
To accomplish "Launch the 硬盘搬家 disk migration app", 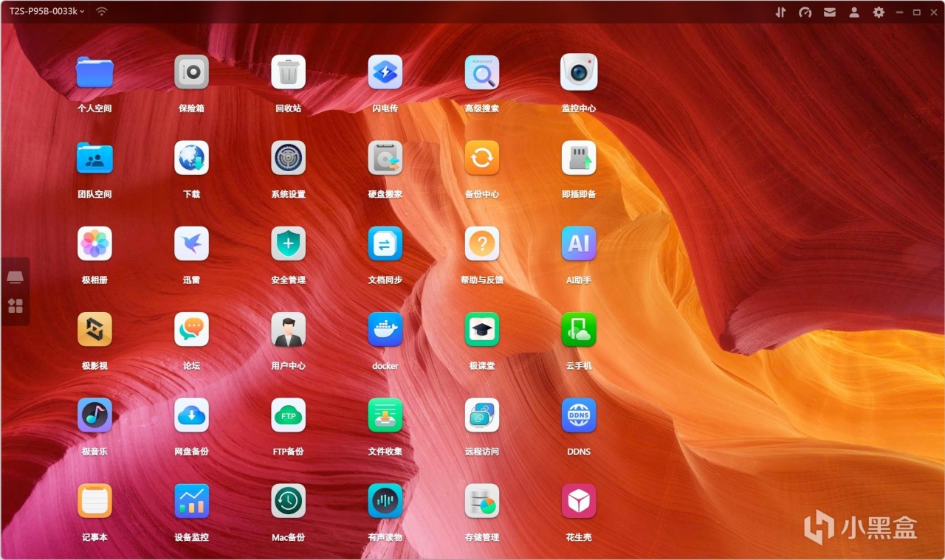I will (385, 158).
